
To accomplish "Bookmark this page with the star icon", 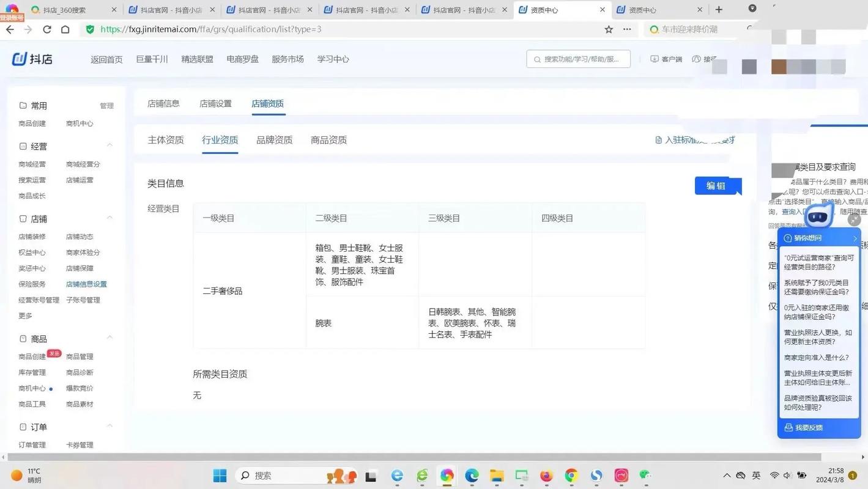I will pos(609,29).
